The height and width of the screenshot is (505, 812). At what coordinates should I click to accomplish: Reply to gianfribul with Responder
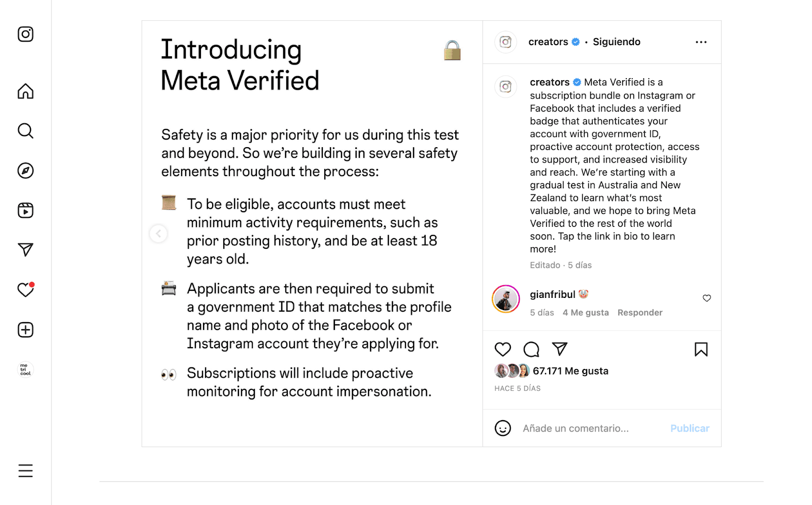(639, 312)
